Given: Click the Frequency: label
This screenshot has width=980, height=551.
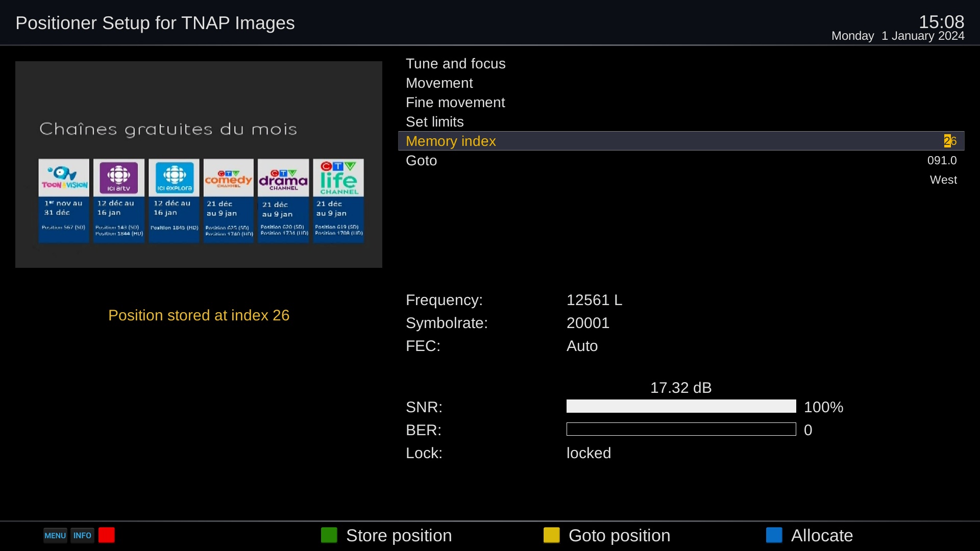Looking at the screenshot, I should click(x=444, y=300).
